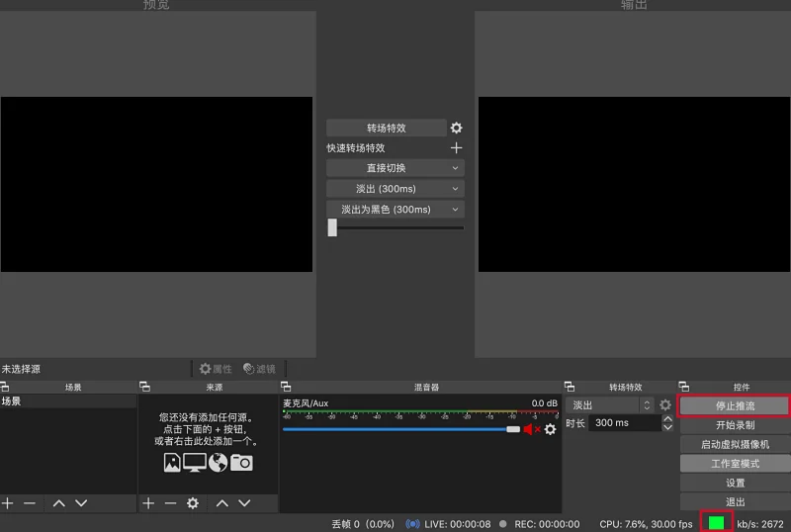Remove the selected scene with minus icon
The width and height of the screenshot is (791, 532).
pyautogui.click(x=30, y=503)
